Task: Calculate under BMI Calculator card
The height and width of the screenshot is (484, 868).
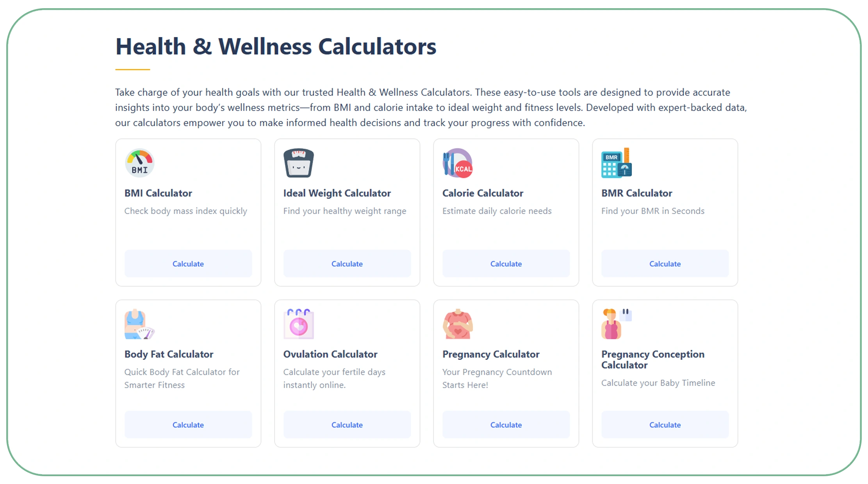Action: click(188, 263)
